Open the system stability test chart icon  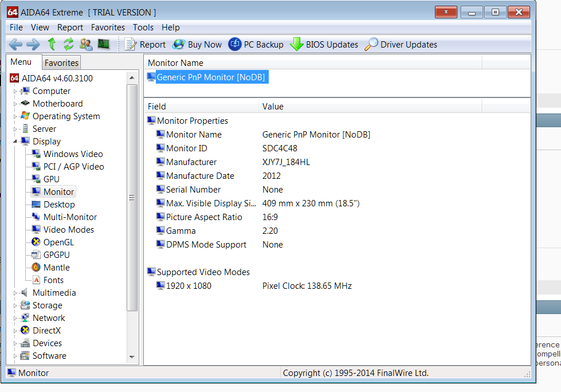tap(104, 44)
